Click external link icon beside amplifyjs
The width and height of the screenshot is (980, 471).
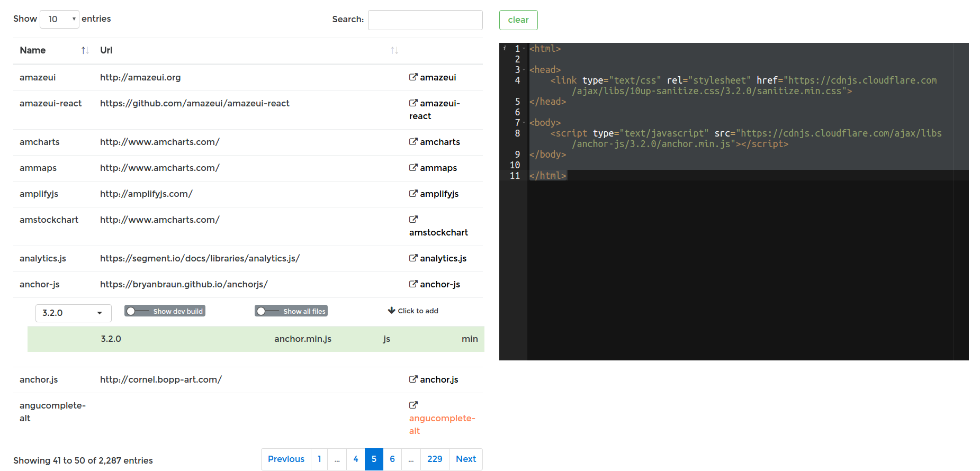tap(413, 194)
